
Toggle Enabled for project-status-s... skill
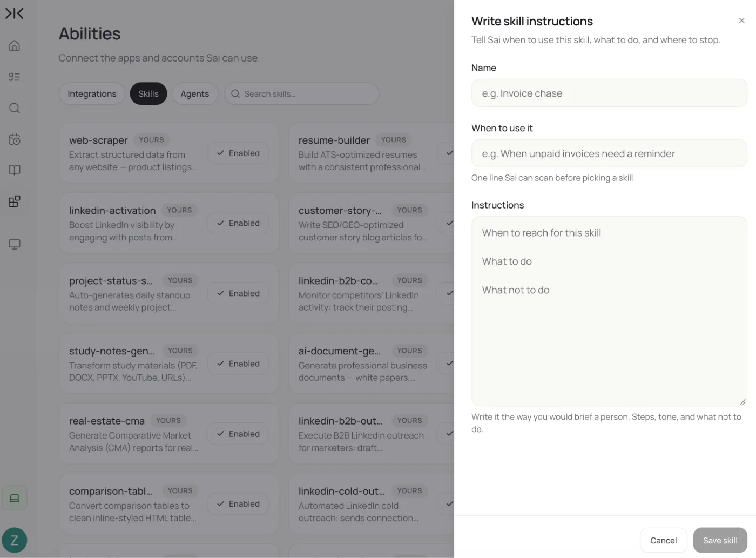click(x=238, y=293)
